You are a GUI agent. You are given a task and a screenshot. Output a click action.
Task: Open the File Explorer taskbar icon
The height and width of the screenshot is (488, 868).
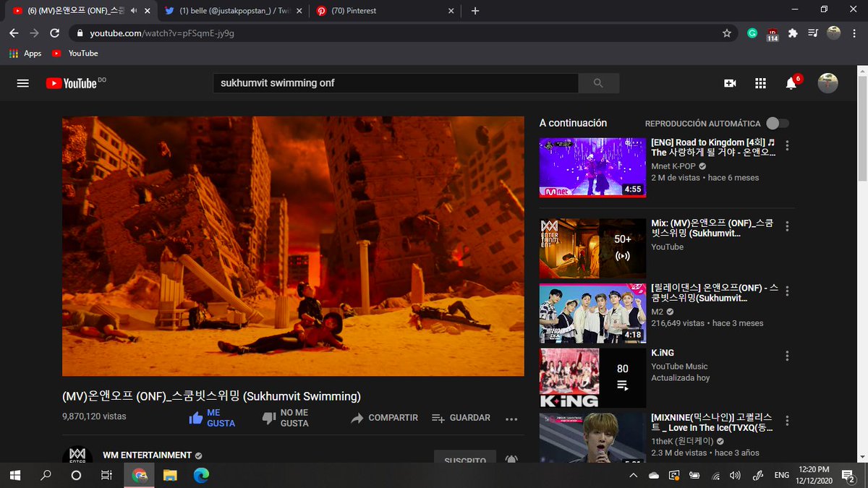point(170,475)
